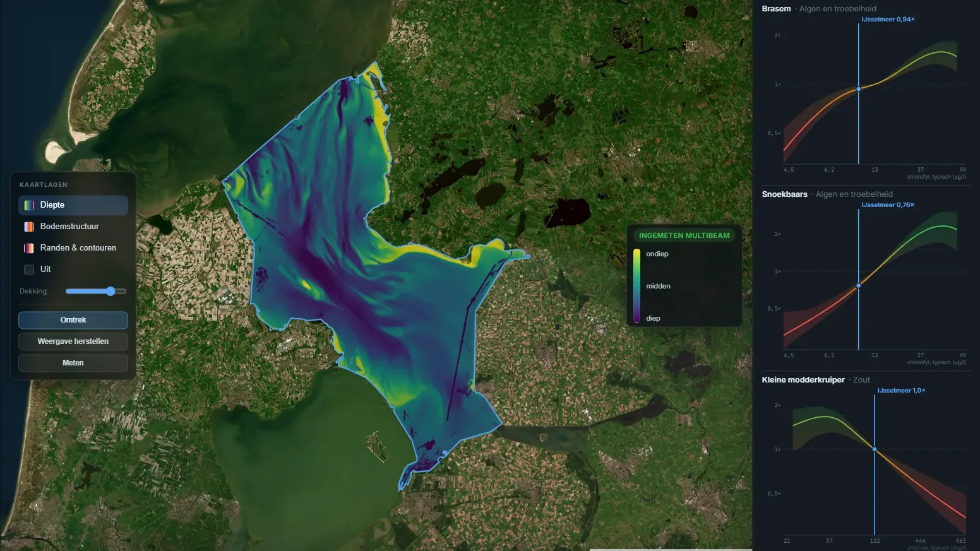
Task: Click the INGEMETEN MULTIBEAM legend heading
Action: click(684, 235)
